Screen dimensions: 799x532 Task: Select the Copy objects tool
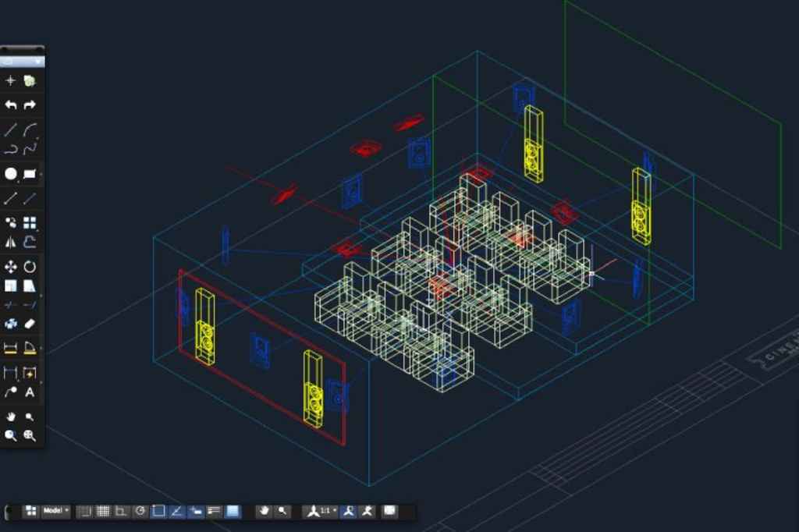tap(11, 222)
